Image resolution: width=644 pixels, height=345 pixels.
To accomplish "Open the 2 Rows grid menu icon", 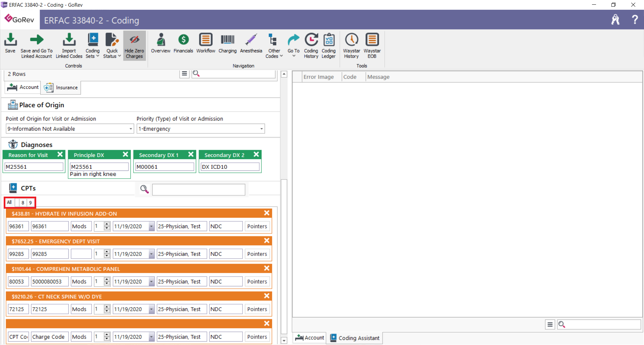I will pyautogui.click(x=184, y=73).
